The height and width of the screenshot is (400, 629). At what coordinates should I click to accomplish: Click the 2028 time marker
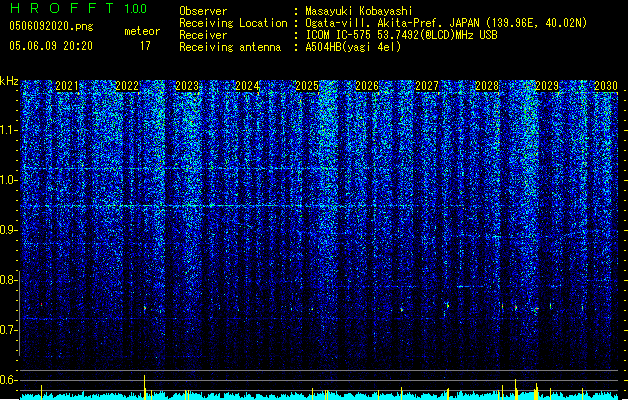tap(487, 86)
